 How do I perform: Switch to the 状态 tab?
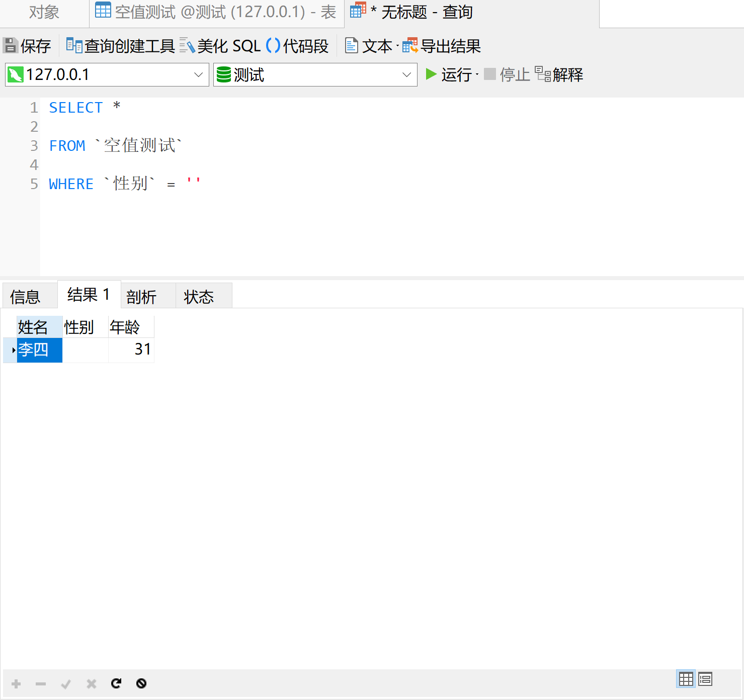(199, 297)
